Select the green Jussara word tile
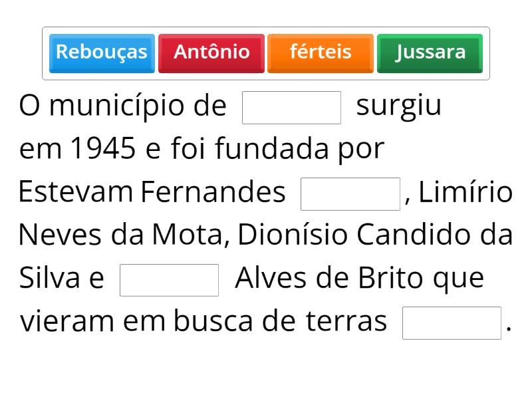The height and width of the screenshot is (399, 532). [430, 53]
